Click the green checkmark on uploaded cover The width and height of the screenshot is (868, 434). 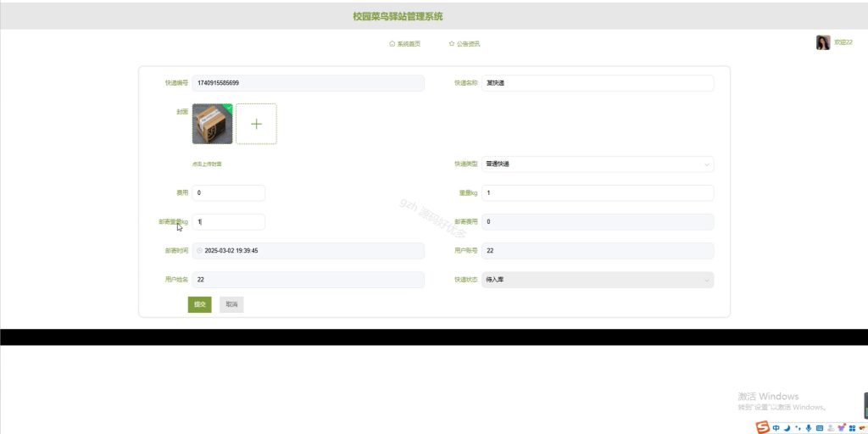[x=229, y=106]
